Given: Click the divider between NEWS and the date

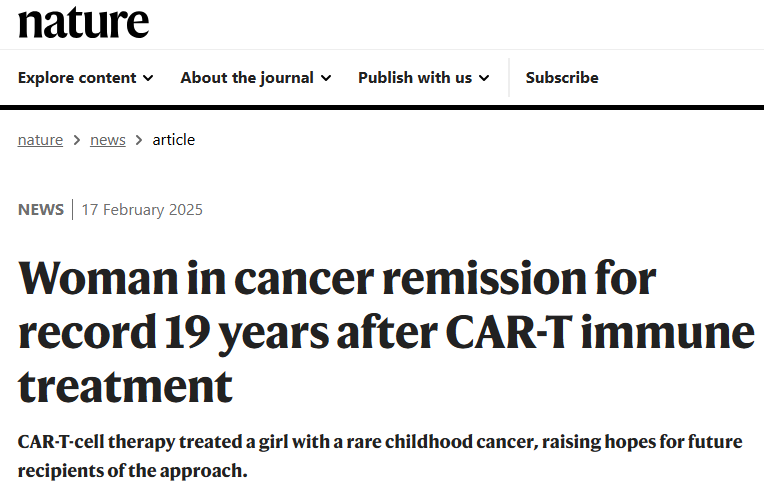Looking at the screenshot, I should point(73,210).
